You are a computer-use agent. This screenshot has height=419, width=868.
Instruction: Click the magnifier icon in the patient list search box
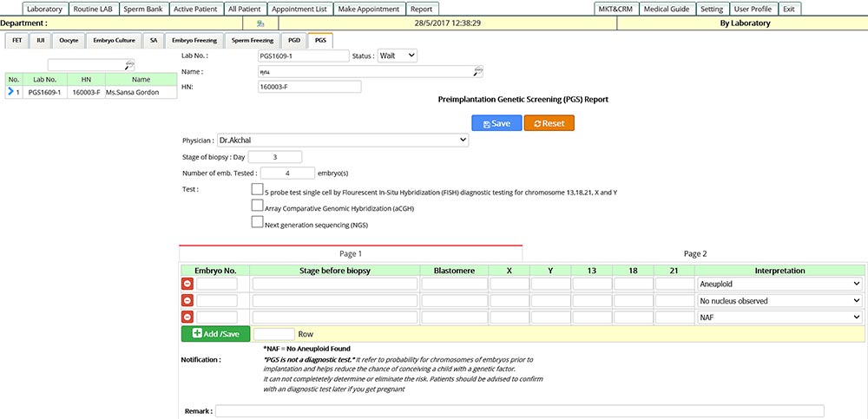[x=129, y=64]
